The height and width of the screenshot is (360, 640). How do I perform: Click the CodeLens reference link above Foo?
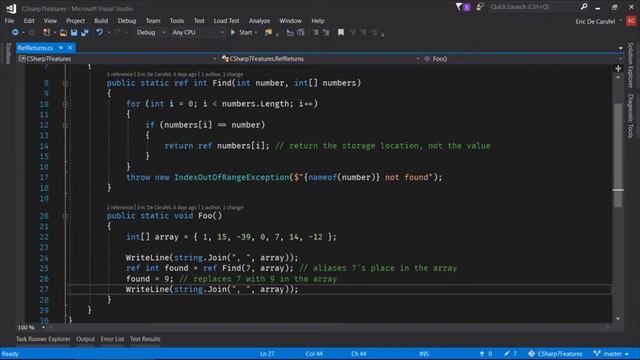(x=119, y=207)
